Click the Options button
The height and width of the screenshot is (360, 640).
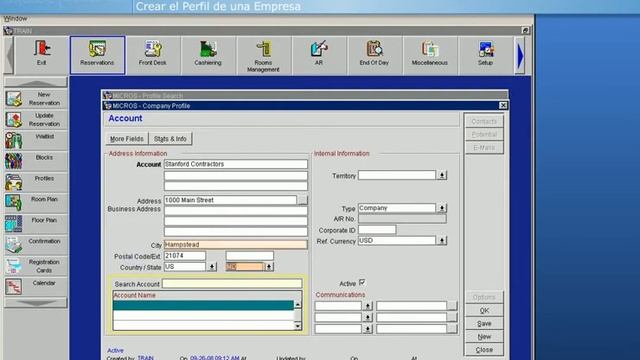[x=484, y=297]
